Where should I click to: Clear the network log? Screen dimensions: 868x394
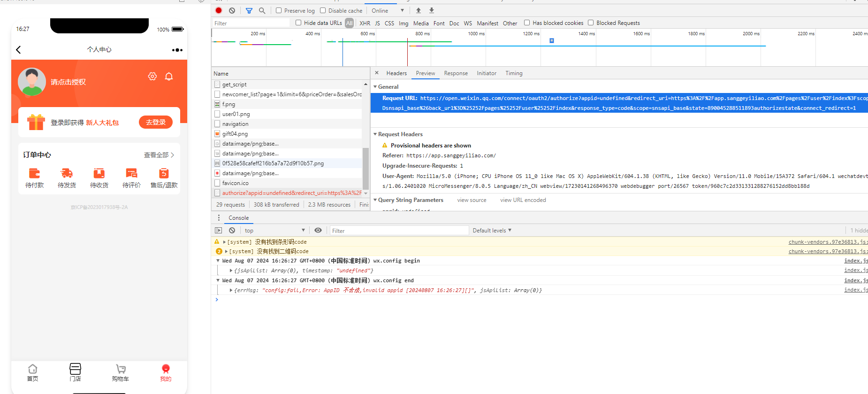pyautogui.click(x=232, y=10)
